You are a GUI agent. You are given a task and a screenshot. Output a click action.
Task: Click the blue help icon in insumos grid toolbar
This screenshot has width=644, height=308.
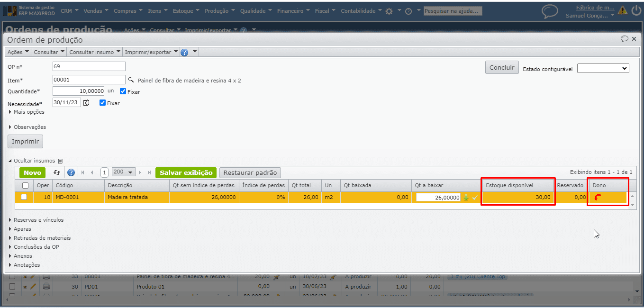pos(71,172)
